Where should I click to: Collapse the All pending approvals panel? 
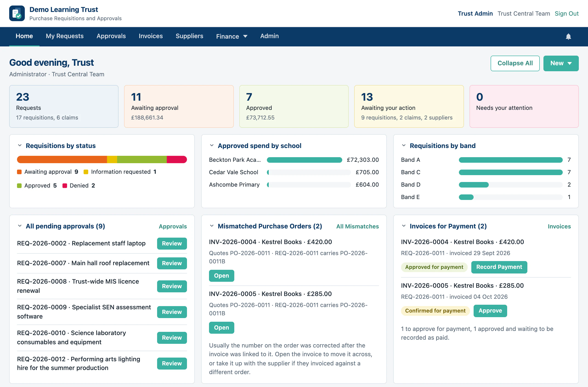(x=20, y=226)
